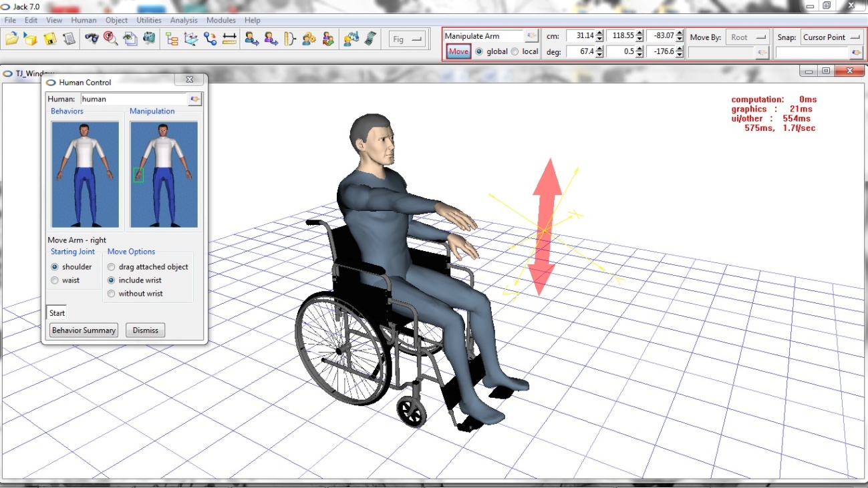This screenshot has height=488, width=868.
Task: Click the red vertical arrow manipulator
Action: 543,227
